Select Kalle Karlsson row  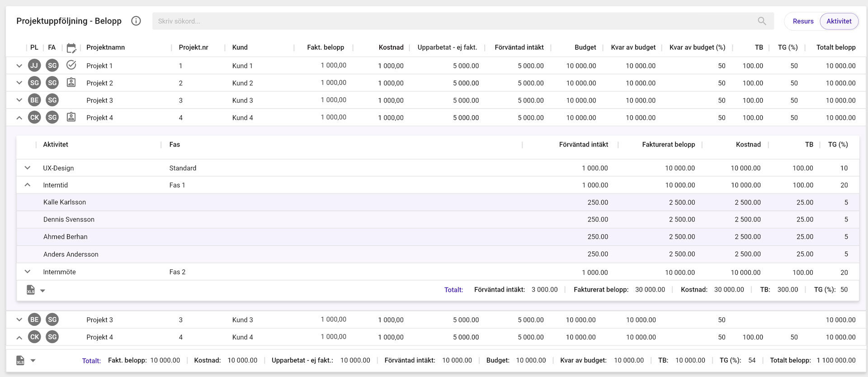438,202
